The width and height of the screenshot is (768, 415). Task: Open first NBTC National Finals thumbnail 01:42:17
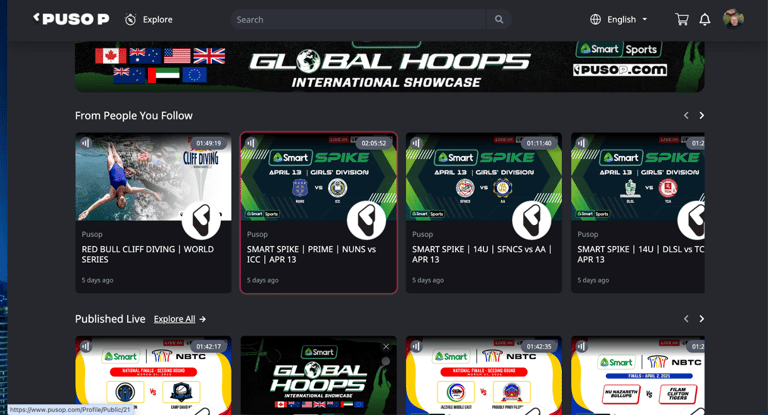coord(153,375)
